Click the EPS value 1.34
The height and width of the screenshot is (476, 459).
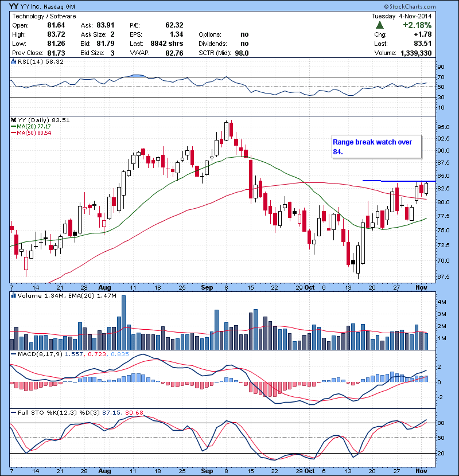(x=177, y=34)
